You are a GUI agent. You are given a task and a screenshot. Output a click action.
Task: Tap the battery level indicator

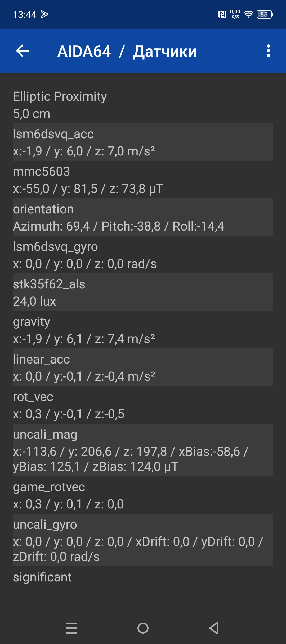point(265,14)
